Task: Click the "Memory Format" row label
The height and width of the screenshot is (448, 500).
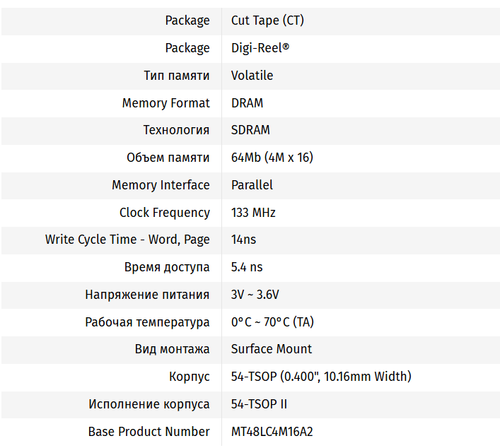Action: (x=165, y=103)
